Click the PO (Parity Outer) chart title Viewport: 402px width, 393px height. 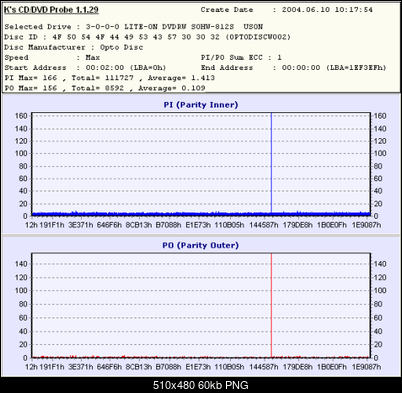pos(201,245)
